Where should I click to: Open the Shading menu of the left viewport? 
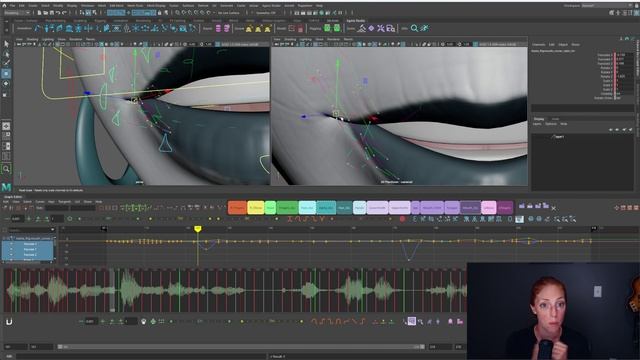pyautogui.click(x=32, y=39)
